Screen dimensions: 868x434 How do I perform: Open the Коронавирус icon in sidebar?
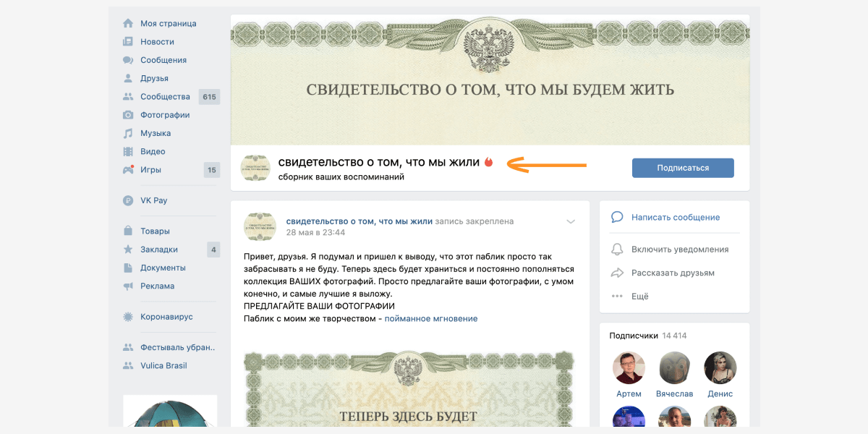128,317
